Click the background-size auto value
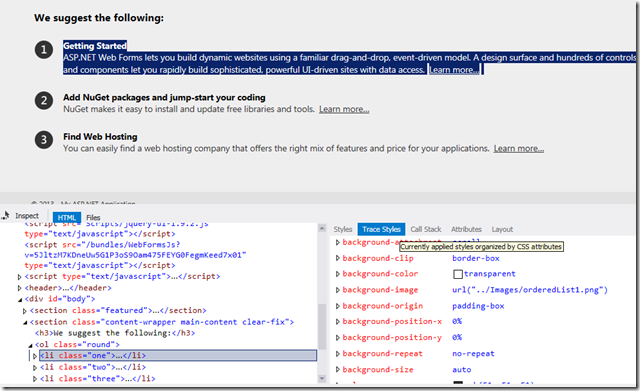Screen dimensions: 640x391 462,370
